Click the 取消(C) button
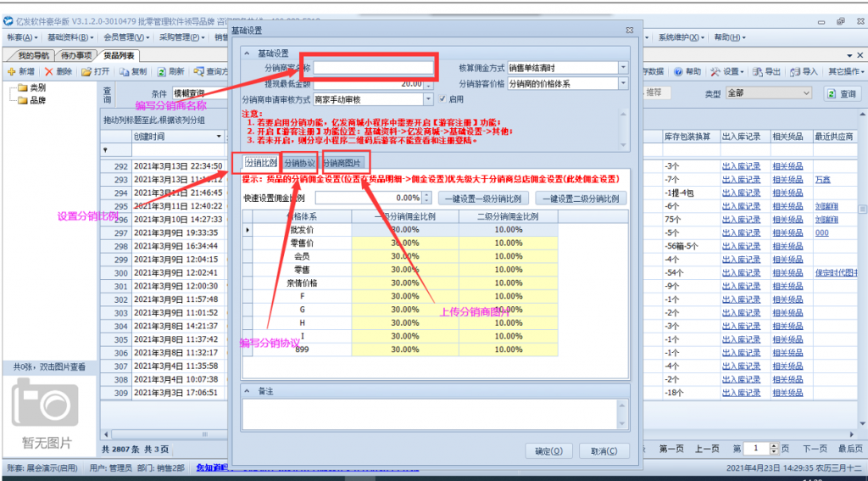The height and width of the screenshot is (481, 868). coord(604,450)
